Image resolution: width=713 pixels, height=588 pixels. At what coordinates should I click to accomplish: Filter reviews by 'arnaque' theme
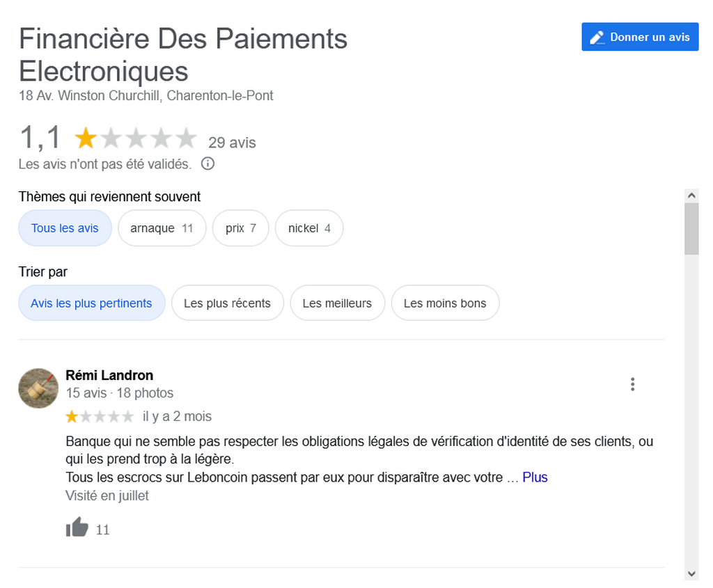click(162, 228)
